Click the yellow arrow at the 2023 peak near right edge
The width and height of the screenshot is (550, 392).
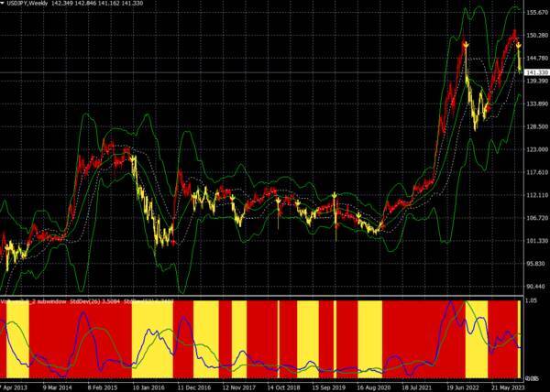pyautogui.click(x=518, y=44)
